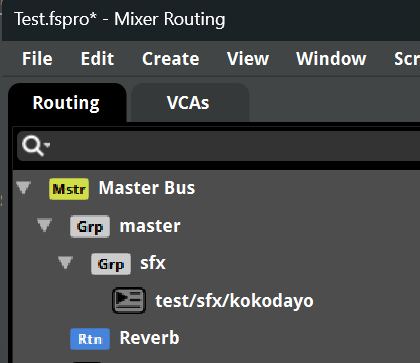Collapse the Master Bus tree node
Viewport: 420px width, 363px height.
(24, 188)
